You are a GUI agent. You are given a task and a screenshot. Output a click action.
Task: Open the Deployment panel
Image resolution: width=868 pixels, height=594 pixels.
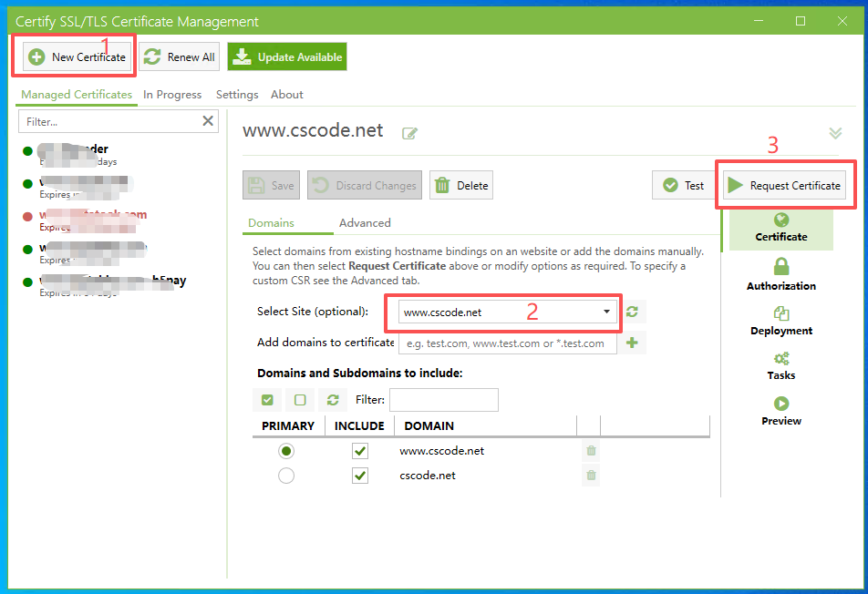780,323
